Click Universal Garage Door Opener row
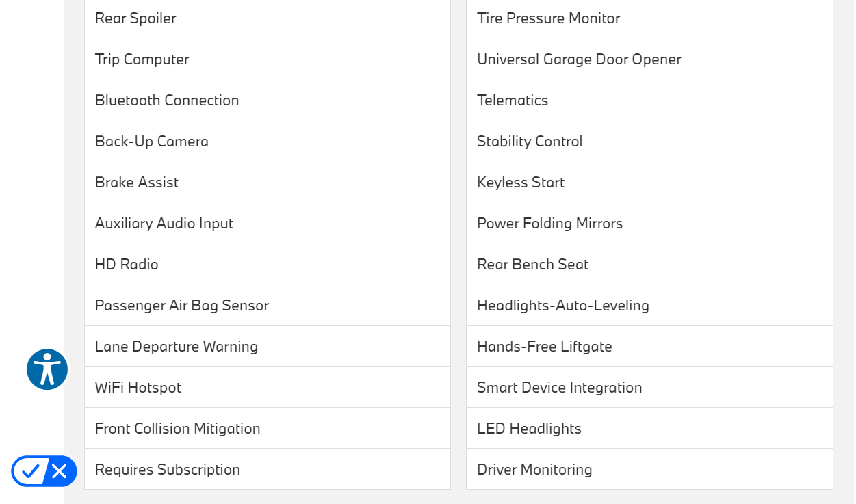856x504 pixels. pyautogui.click(x=579, y=59)
